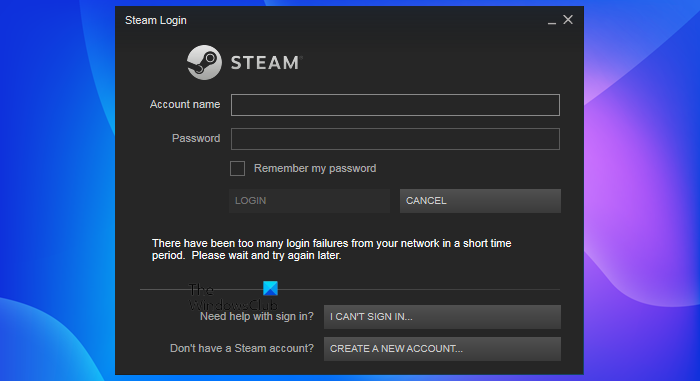The image size is (700, 381).
Task: Click the LOGIN button
Action: [309, 201]
